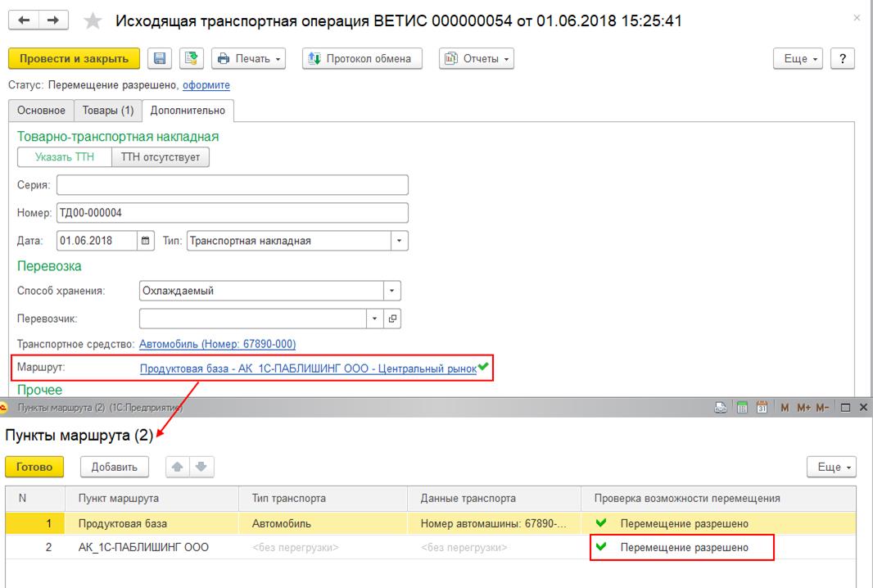Viewport: 873px width, 588px height.
Task: Open Протокол обмена
Action: 362,58
